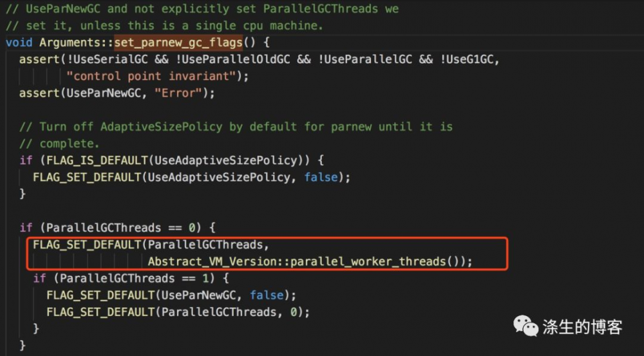Click false in the UseParNewGC FLAG_SET_DEFAULT line

coord(267,295)
